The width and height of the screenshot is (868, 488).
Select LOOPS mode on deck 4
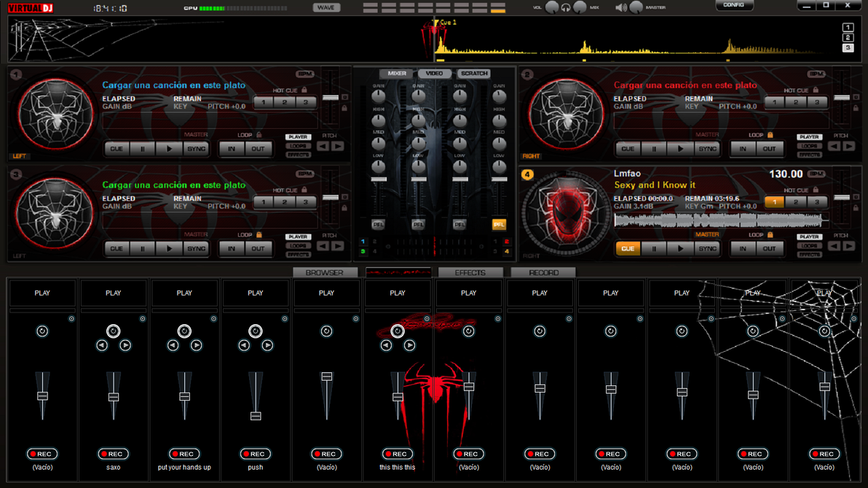coord(809,246)
